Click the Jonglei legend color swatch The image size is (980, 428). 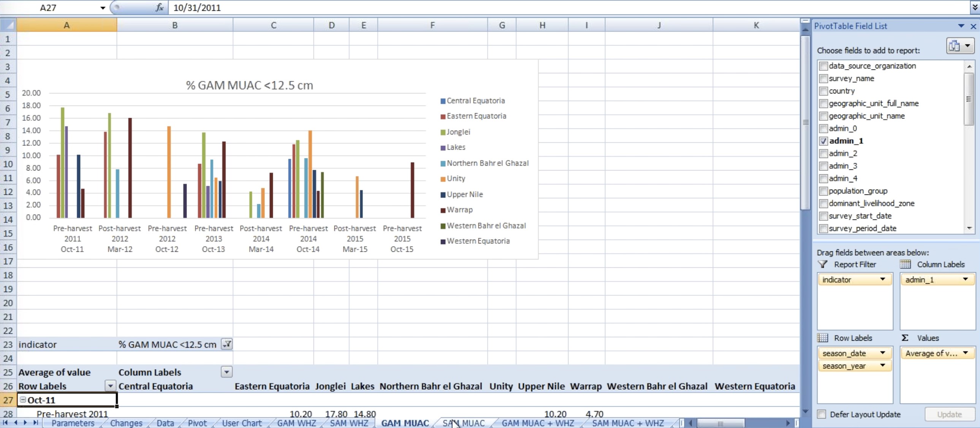click(442, 132)
